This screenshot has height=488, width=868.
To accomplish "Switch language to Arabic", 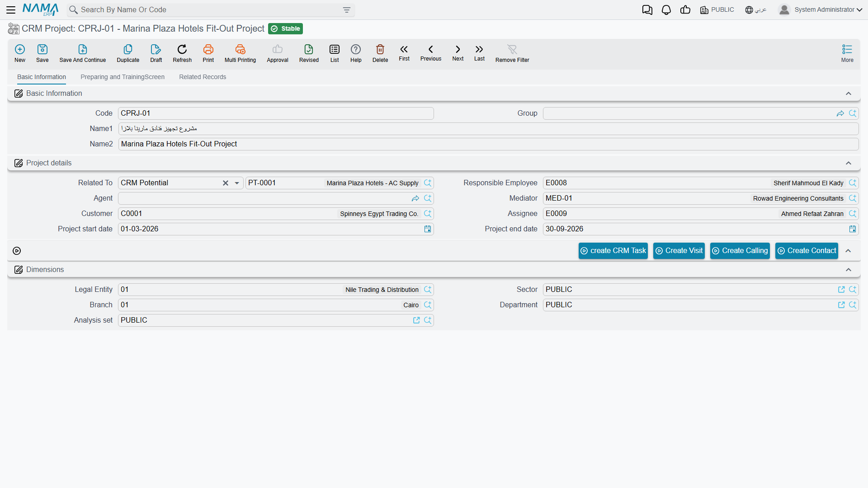I will (x=755, y=10).
